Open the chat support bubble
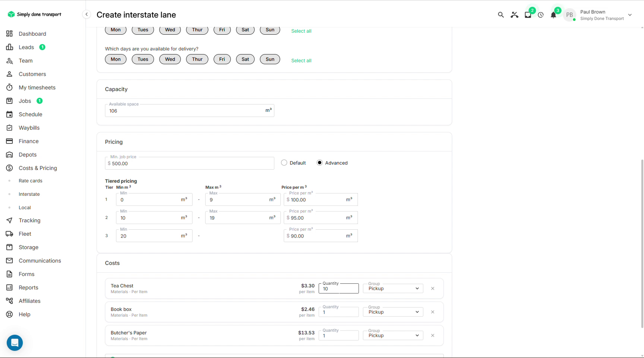 pos(15,342)
